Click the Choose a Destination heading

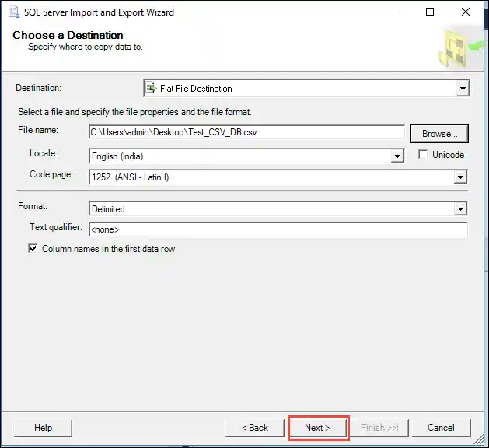click(x=68, y=35)
